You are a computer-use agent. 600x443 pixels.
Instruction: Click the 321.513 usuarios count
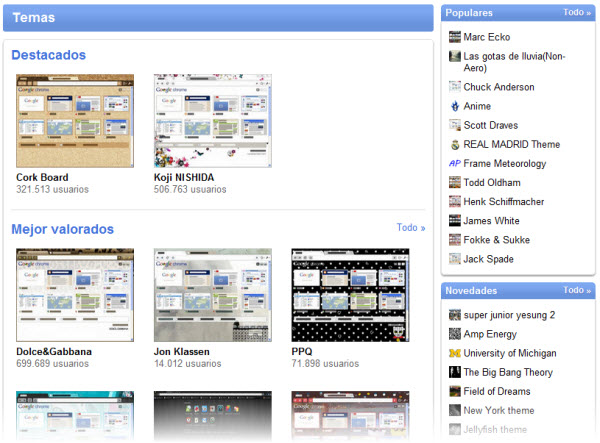52,189
